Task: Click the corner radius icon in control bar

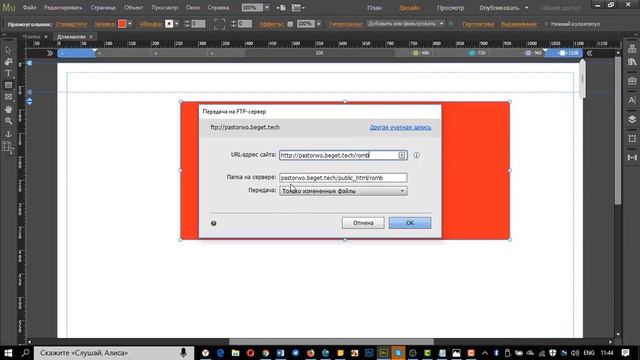Action: coord(219,24)
